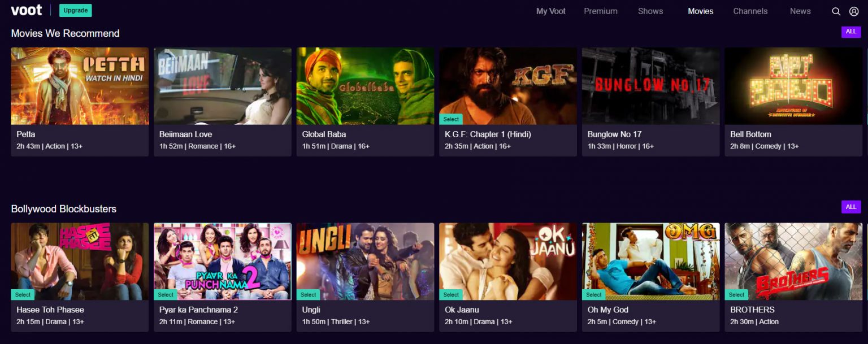This screenshot has height=344, width=868.
Task: Open ALL movies in Movies We Recommend
Action: 851,32
